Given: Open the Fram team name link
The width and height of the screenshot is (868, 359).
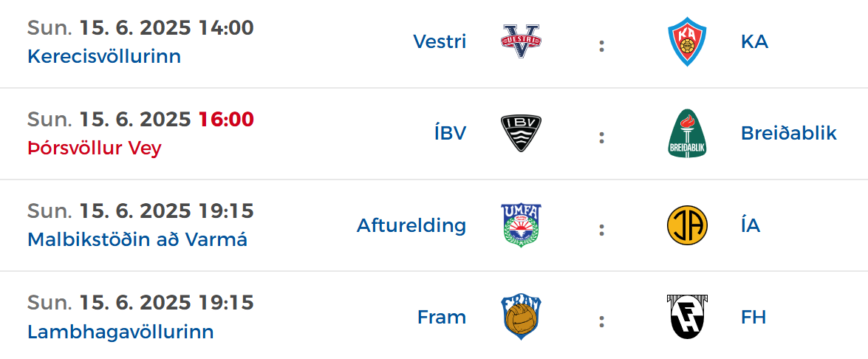Looking at the screenshot, I should click(442, 317).
